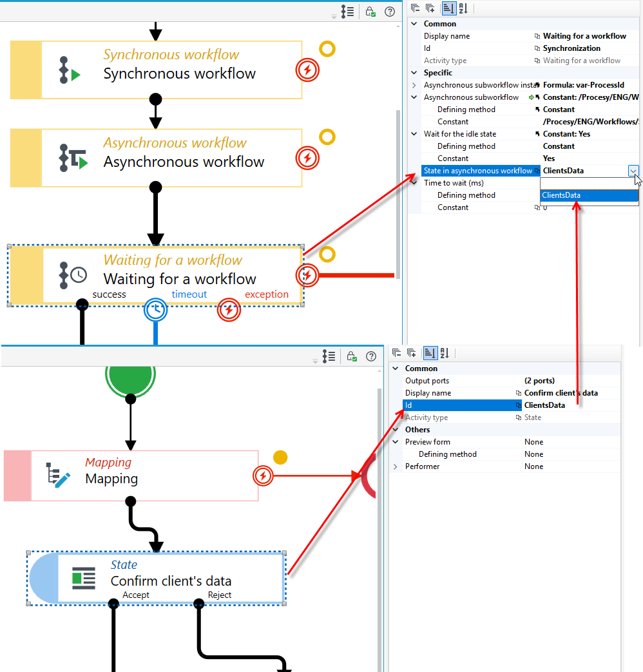This screenshot has height=672, width=643.
Task: Click the error port on the Synchronous workflow activity
Action: click(307, 70)
